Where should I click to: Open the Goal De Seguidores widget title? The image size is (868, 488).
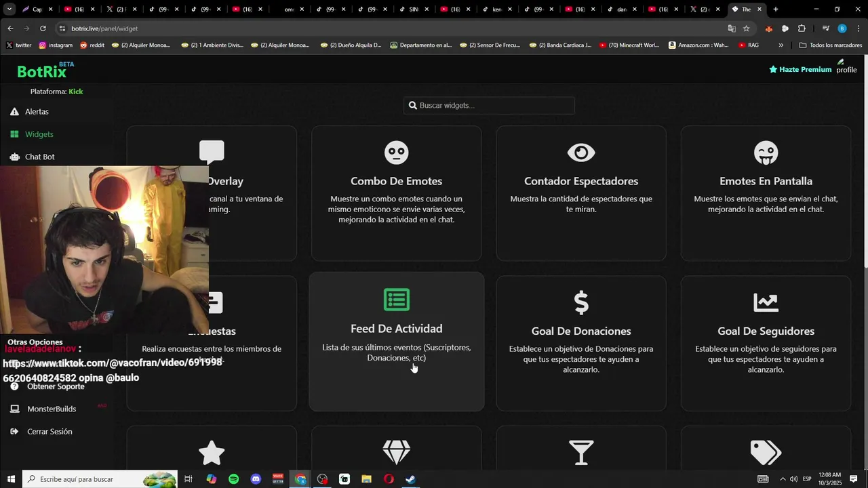766,331
